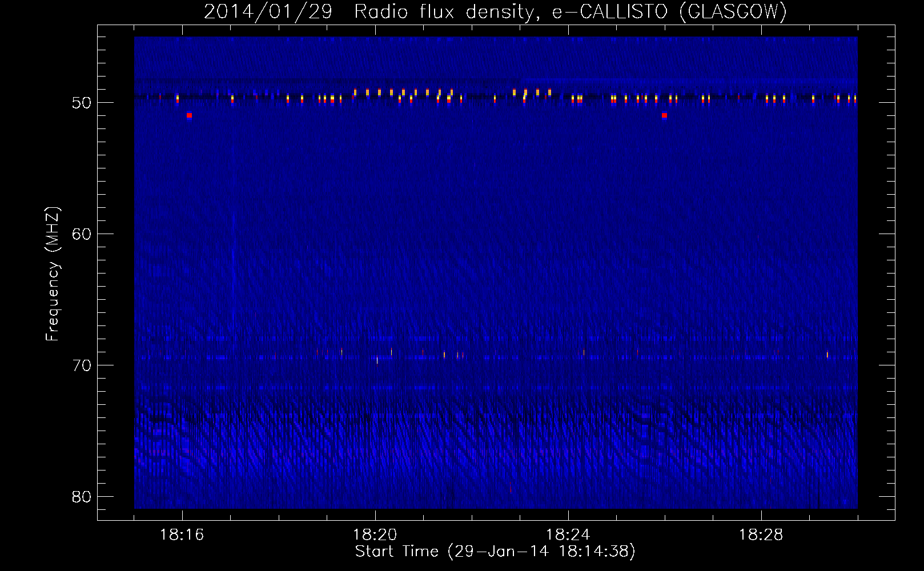Click the 18:24 time tick label

[x=568, y=535]
